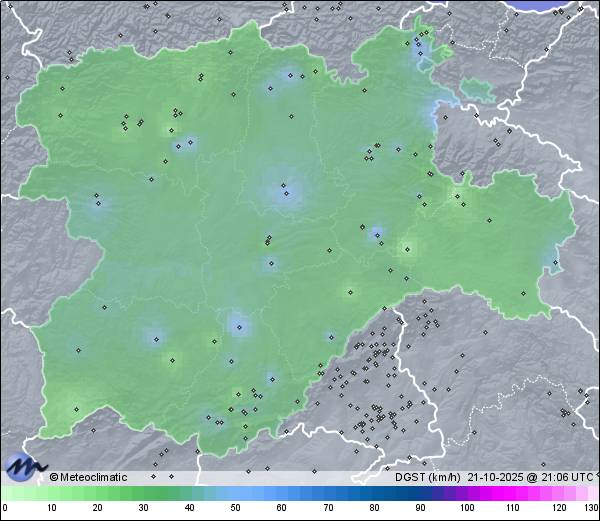Open the © Meteoclimatic copyright link
Image resolution: width=600 pixels, height=521 pixels.
pos(89,477)
